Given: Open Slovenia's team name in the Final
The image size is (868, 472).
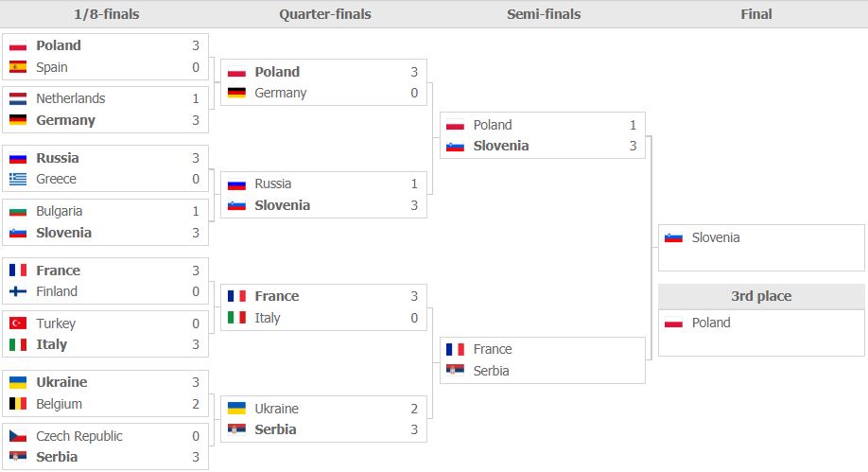Looking at the screenshot, I should 716,237.
